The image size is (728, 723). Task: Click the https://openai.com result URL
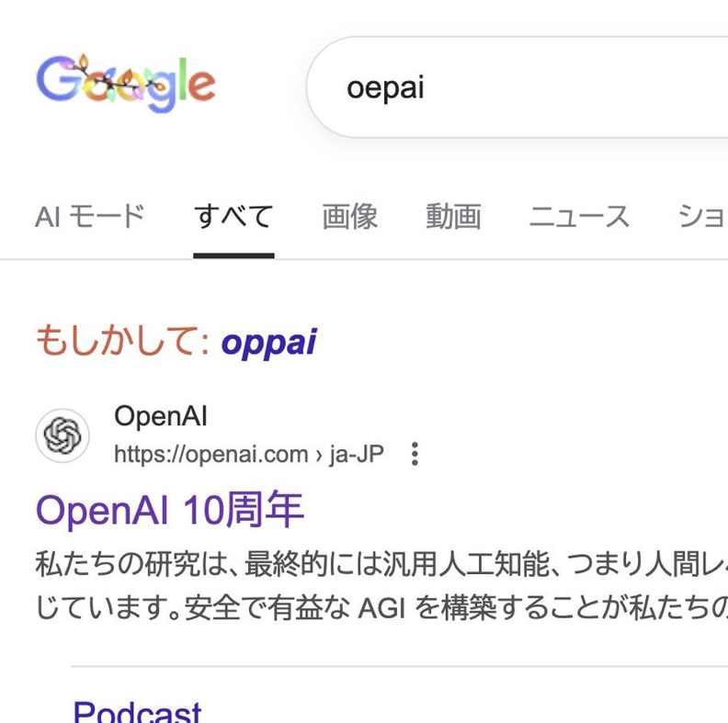tap(210, 454)
